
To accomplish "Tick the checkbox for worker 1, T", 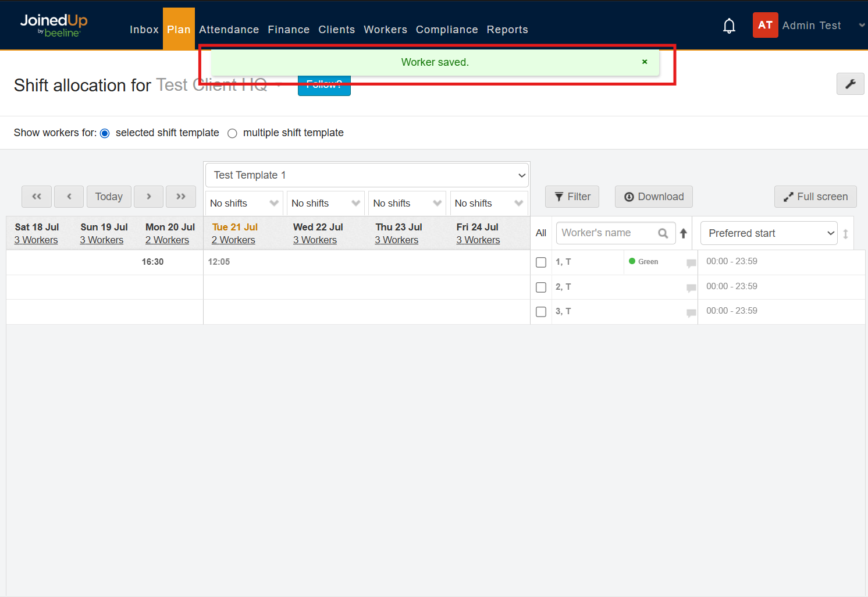I will [x=541, y=262].
